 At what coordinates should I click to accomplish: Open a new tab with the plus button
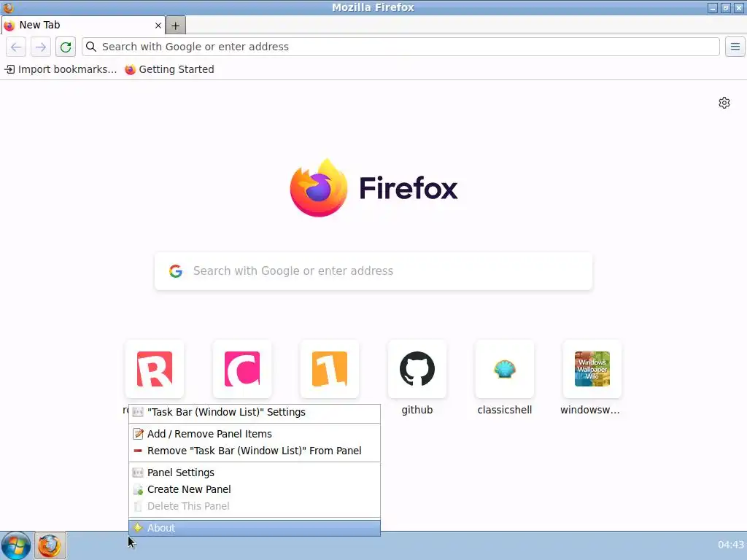175,26
